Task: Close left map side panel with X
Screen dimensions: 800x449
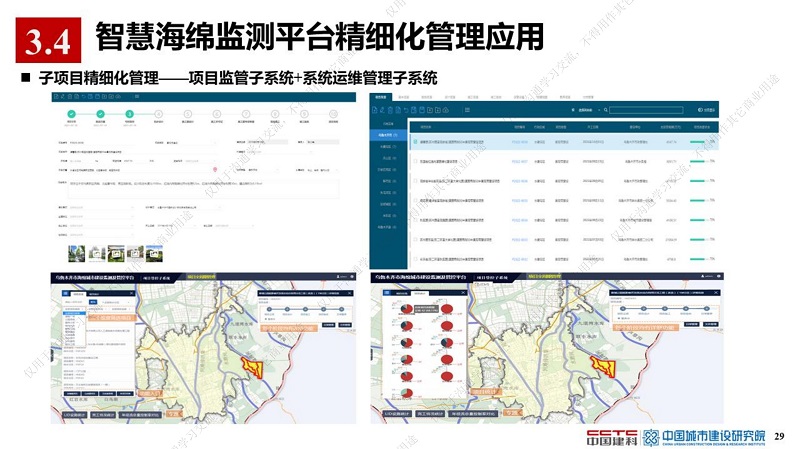Action: click(131, 293)
